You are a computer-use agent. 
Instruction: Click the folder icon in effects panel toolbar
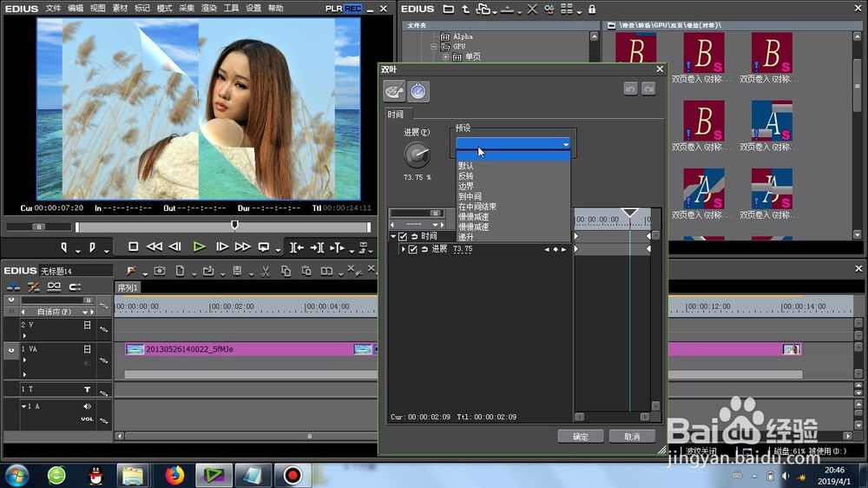449,9
